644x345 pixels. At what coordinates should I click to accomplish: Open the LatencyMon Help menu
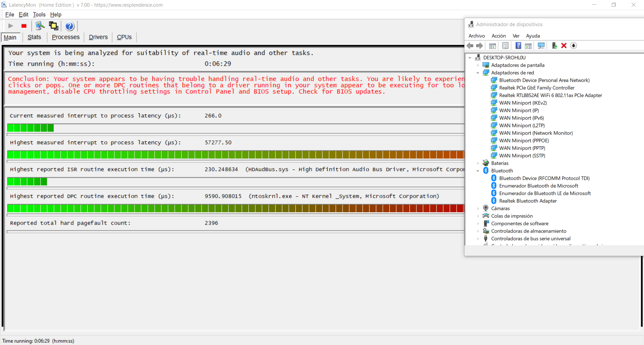click(x=56, y=14)
